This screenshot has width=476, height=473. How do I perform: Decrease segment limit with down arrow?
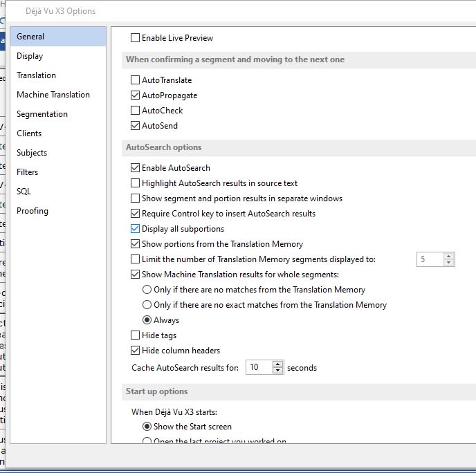(x=449, y=263)
